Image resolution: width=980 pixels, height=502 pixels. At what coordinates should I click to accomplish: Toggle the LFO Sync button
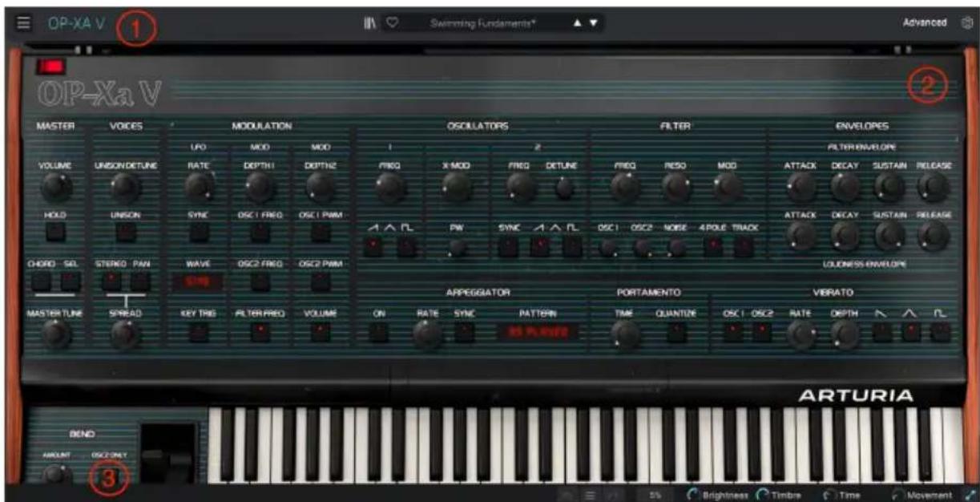[x=199, y=233]
